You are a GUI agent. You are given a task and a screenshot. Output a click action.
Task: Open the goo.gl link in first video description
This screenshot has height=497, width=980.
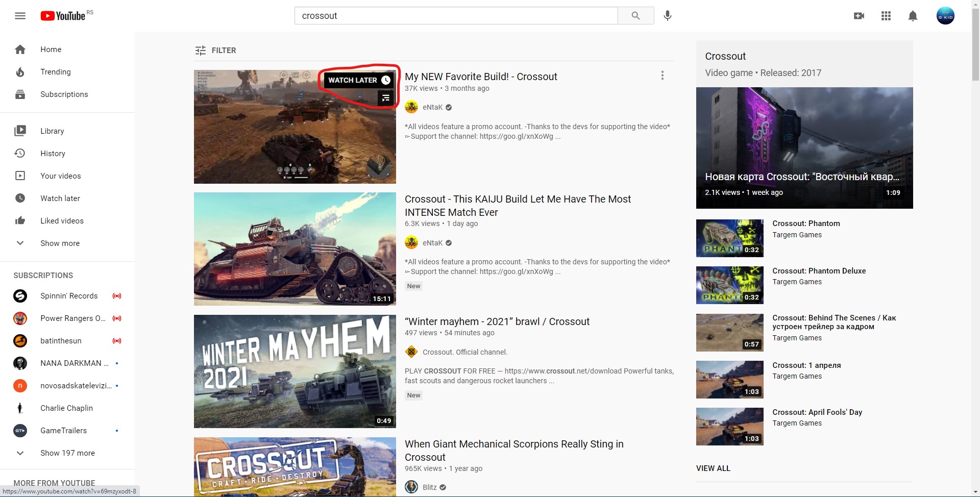click(x=516, y=136)
